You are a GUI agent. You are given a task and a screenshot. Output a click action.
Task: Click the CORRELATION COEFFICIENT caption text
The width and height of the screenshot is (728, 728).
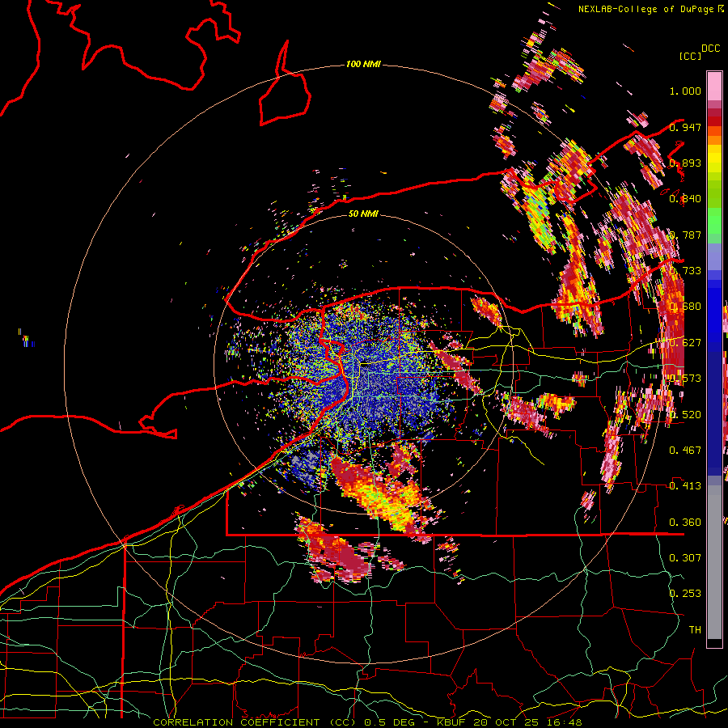click(x=236, y=722)
